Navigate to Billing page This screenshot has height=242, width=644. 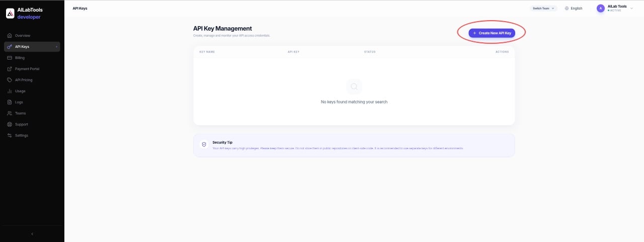[32, 58]
